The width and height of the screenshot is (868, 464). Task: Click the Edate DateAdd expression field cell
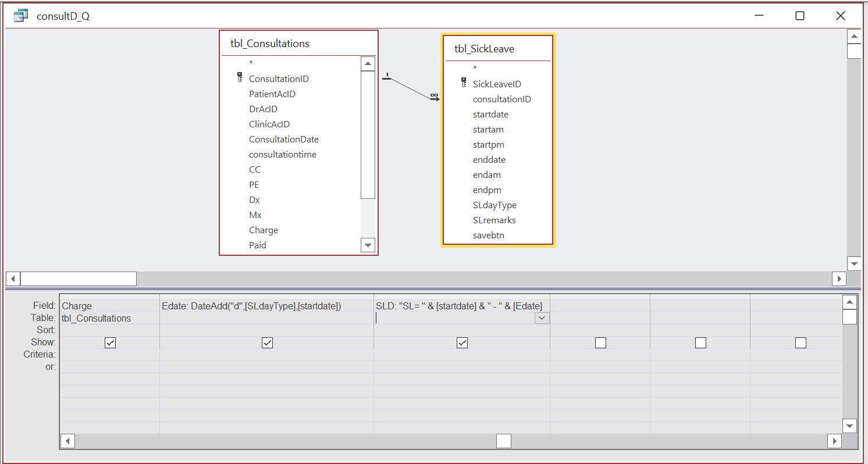[x=266, y=306]
